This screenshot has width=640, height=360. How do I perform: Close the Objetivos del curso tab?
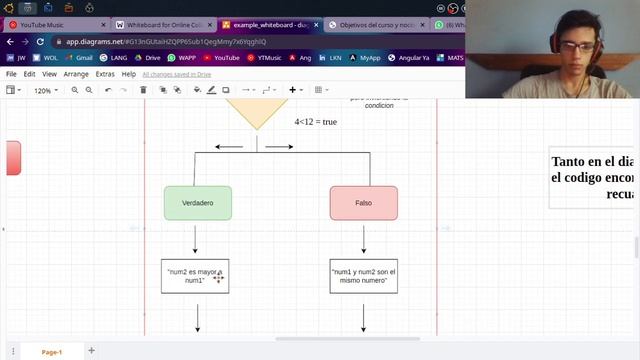click(422, 25)
